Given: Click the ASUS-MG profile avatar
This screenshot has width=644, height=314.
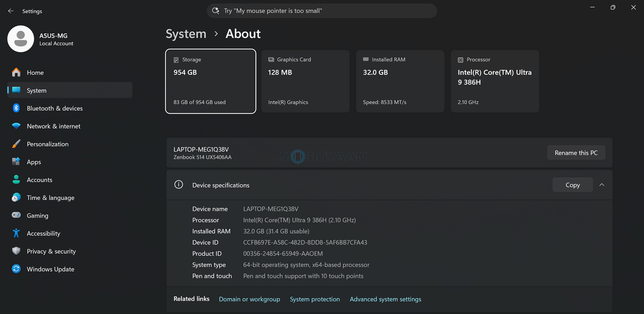Looking at the screenshot, I should coord(21,39).
